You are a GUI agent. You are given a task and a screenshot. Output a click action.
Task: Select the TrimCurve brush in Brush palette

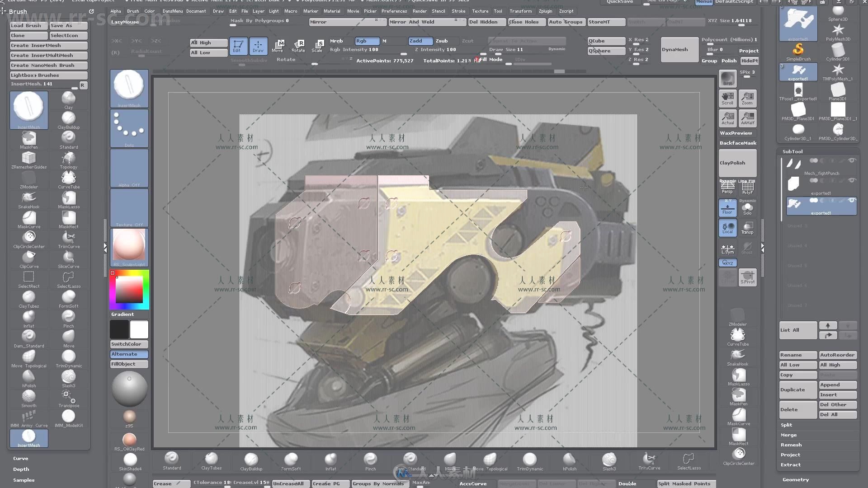68,239
